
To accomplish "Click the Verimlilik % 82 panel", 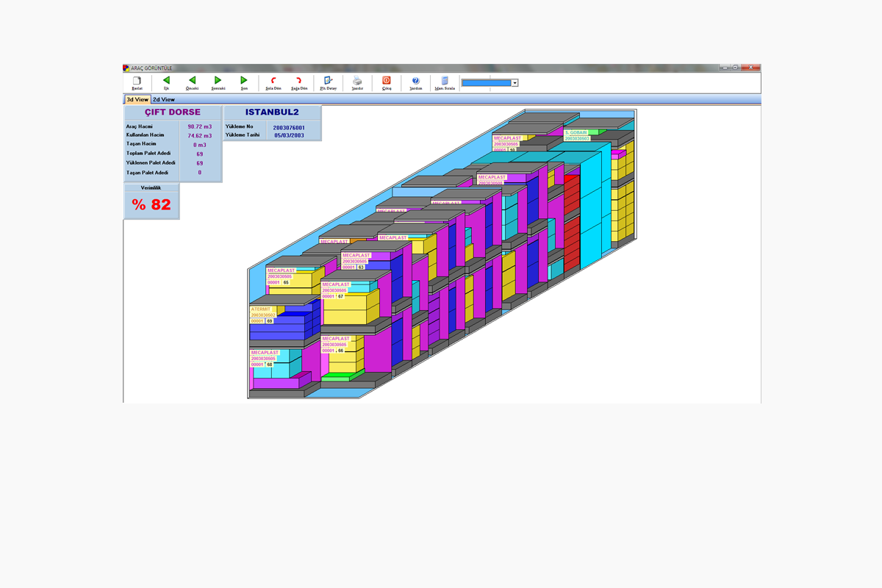I will pyautogui.click(x=151, y=204).
